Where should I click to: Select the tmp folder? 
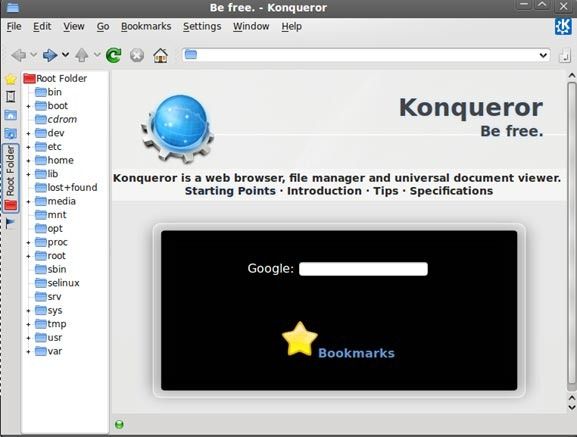[x=51, y=324]
